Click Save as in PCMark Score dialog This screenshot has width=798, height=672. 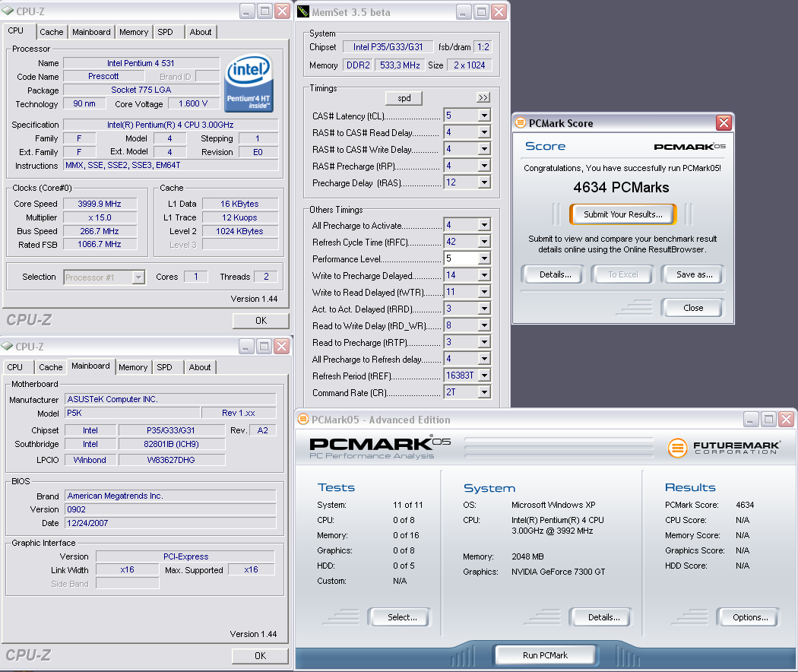[694, 274]
